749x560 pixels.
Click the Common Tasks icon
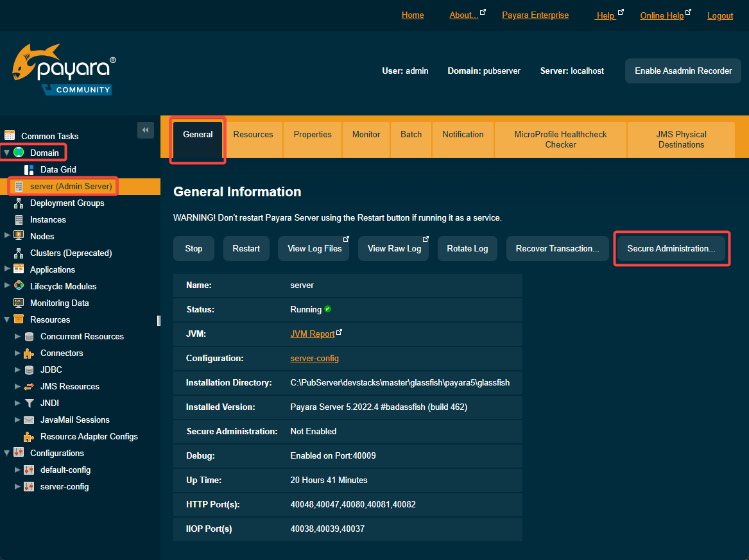tap(10, 136)
